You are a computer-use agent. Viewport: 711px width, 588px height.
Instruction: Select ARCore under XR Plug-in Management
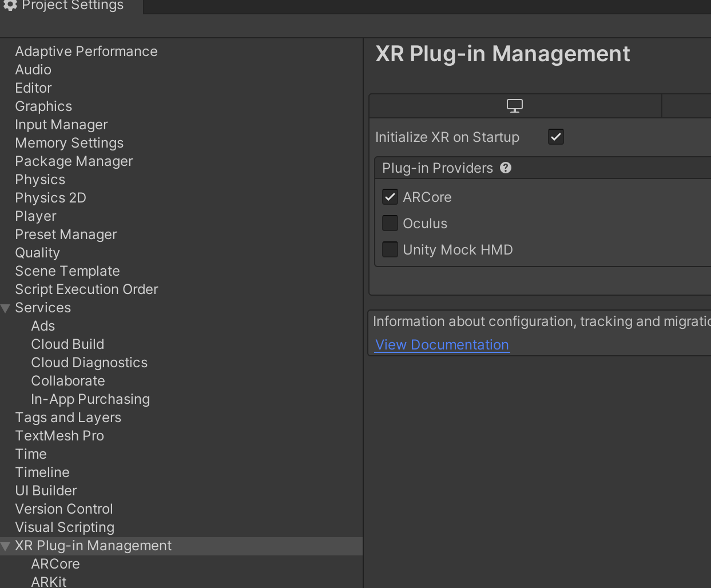tap(55, 564)
